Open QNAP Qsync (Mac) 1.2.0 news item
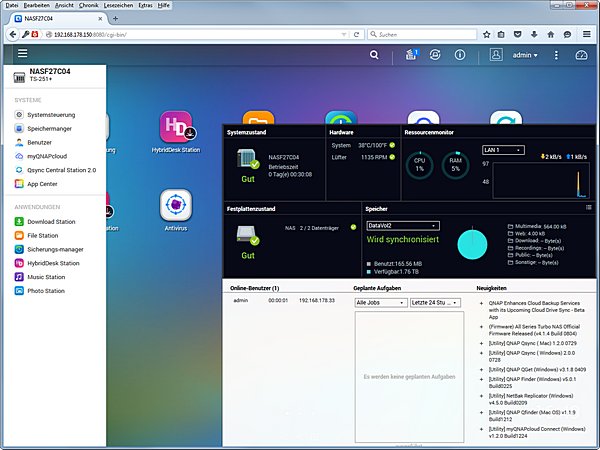600x450 pixels. tap(533, 343)
